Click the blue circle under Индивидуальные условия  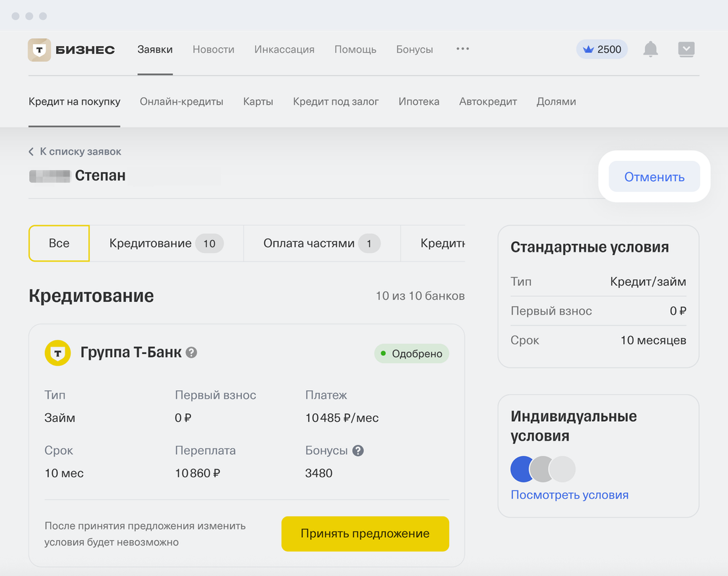pos(523,469)
